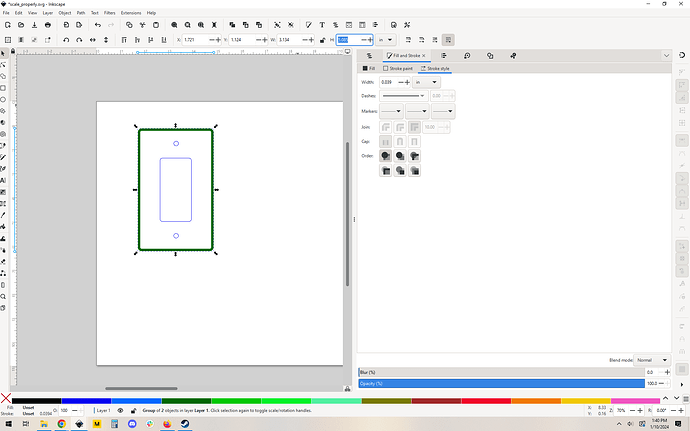The width and height of the screenshot is (690, 431).
Task: Open the Blend mode Normal dropdown
Action: (x=652, y=360)
